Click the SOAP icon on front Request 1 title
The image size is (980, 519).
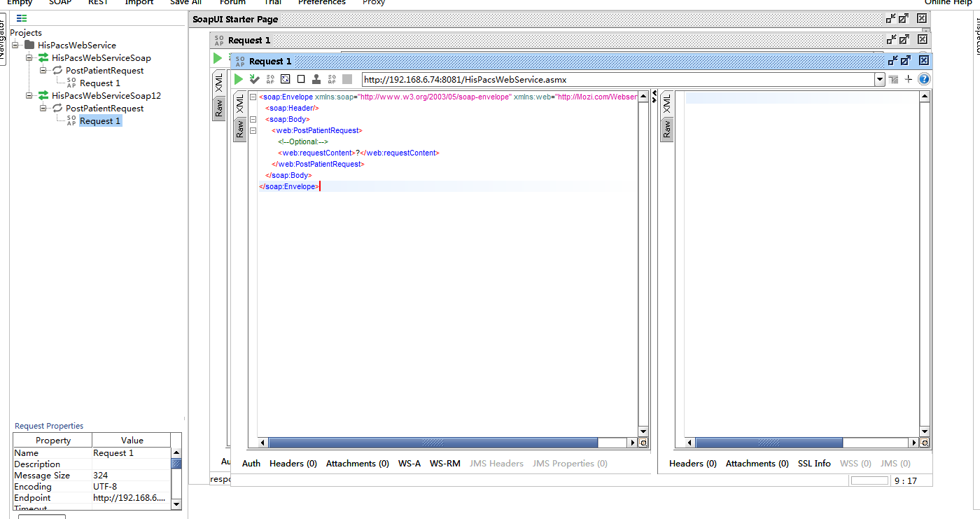pos(240,61)
